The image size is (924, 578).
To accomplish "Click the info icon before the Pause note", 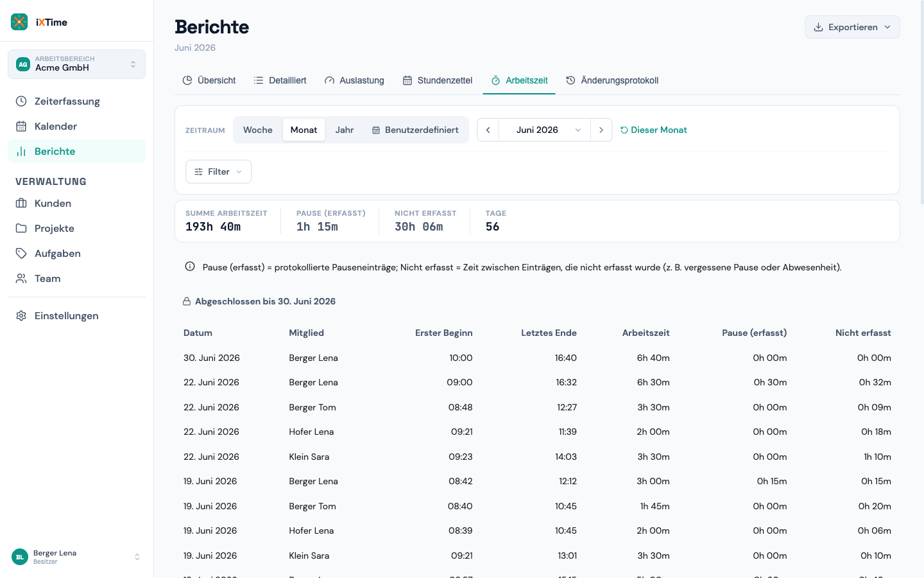I will pos(190,267).
